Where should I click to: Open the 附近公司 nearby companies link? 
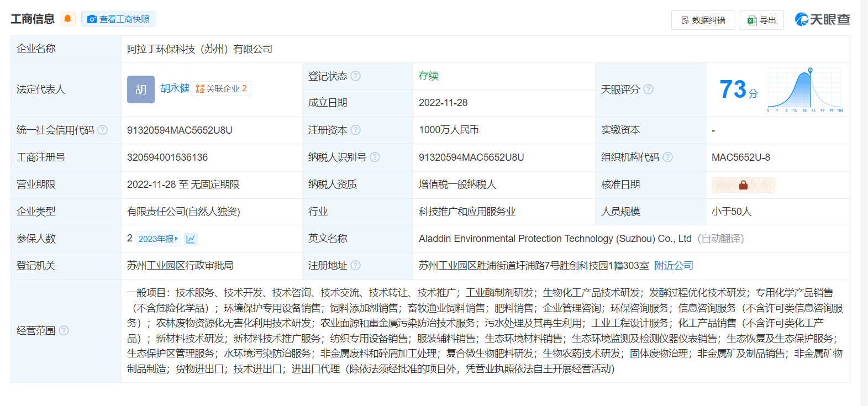pyautogui.click(x=674, y=266)
